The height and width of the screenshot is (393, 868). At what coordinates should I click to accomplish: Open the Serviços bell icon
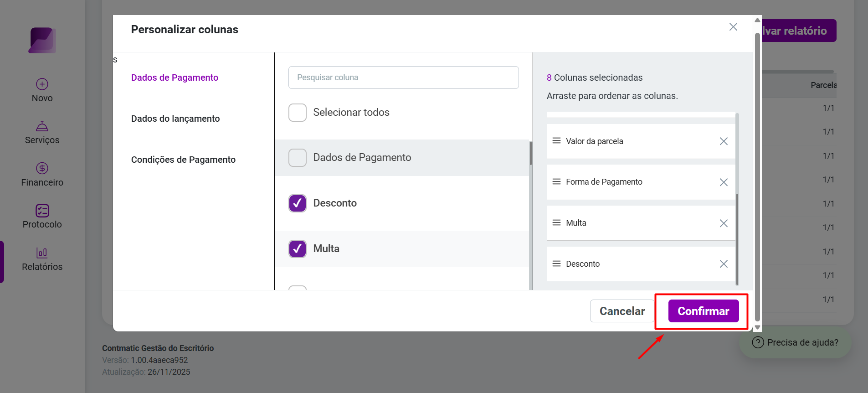pyautogui.click(x=42, y=126)
